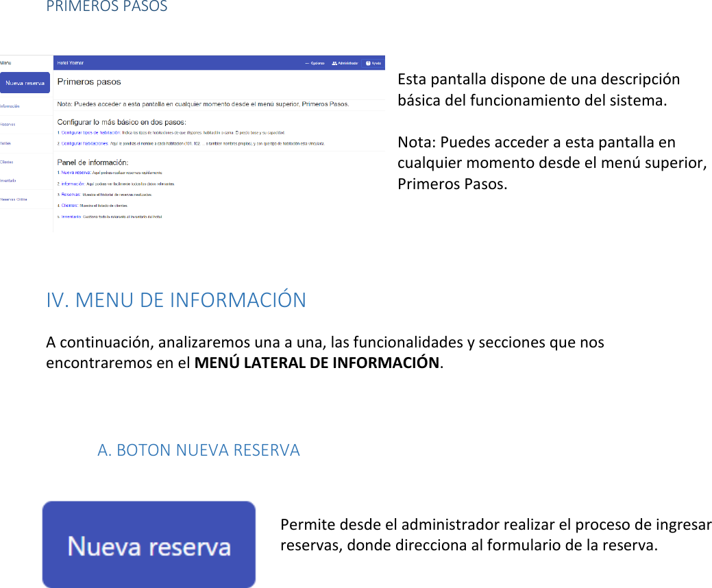This screenshot has width=712, height=588.
Task: Click the PRIMEROS PASOS document heading
Action: [107, 6]
